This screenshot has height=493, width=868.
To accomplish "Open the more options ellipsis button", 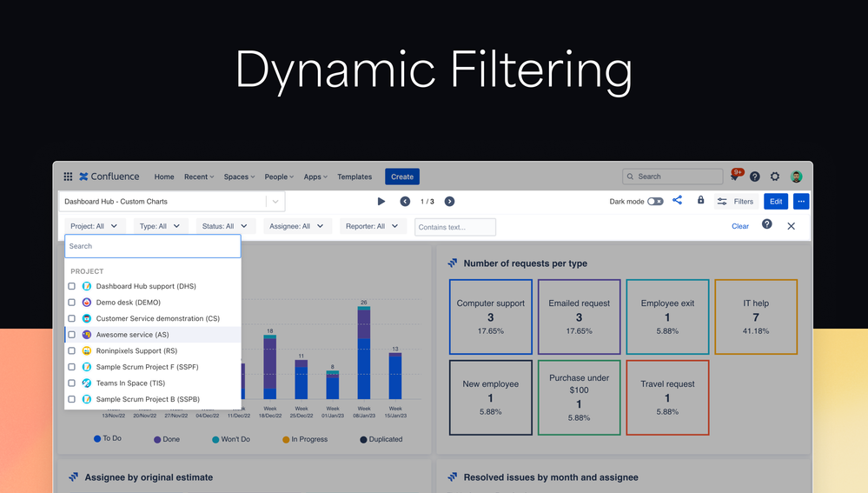I will click(801, 202).
